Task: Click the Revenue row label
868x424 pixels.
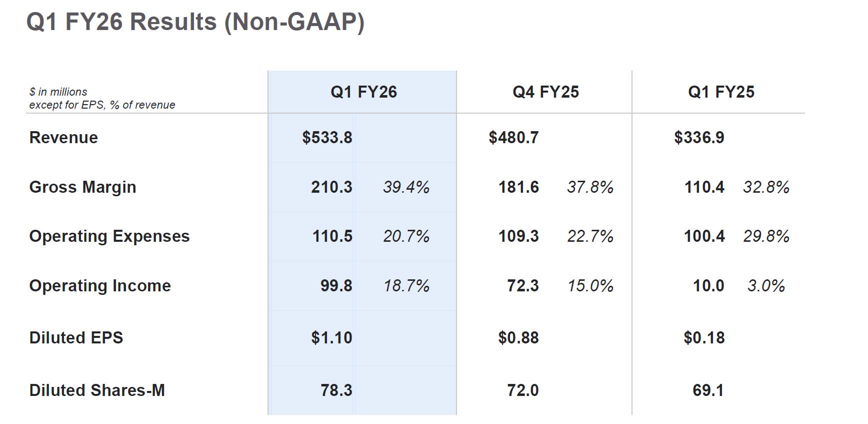Action: (63, 138)
